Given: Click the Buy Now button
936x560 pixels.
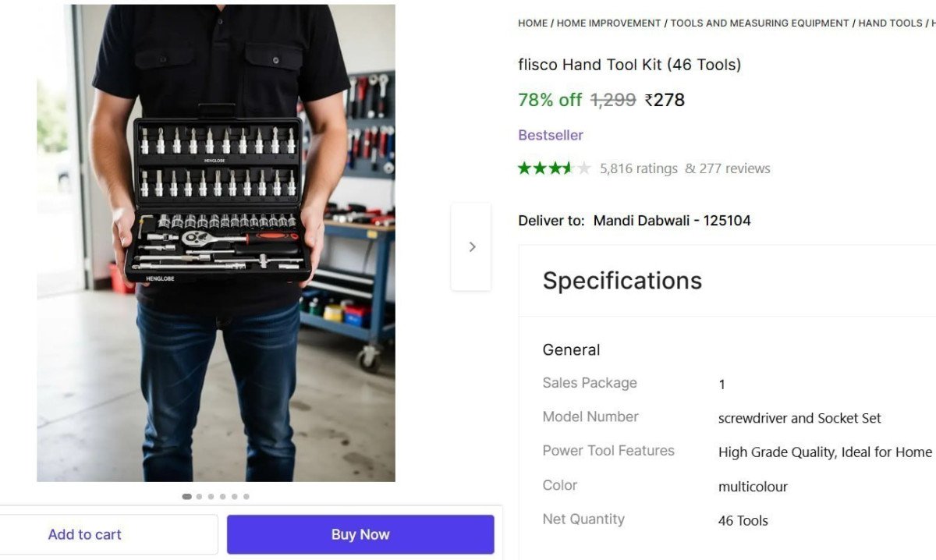Looking at the screenshot, I should [360, 534].
